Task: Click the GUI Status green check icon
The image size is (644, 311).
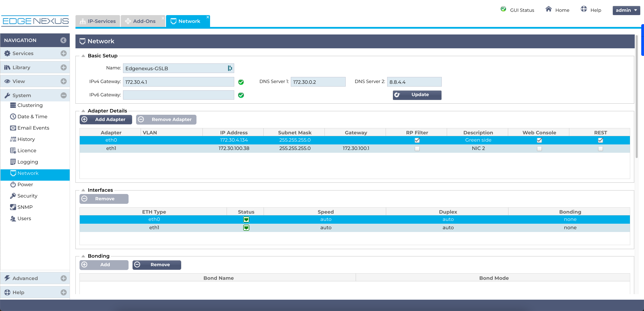Action: coord(503,9)
